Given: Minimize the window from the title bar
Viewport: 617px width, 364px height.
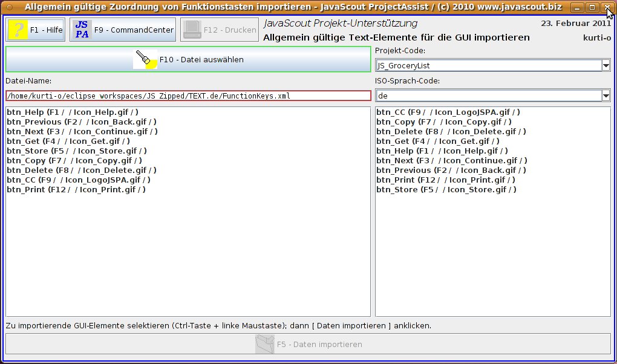Looking at the screenshot, I should click(578, 7).
